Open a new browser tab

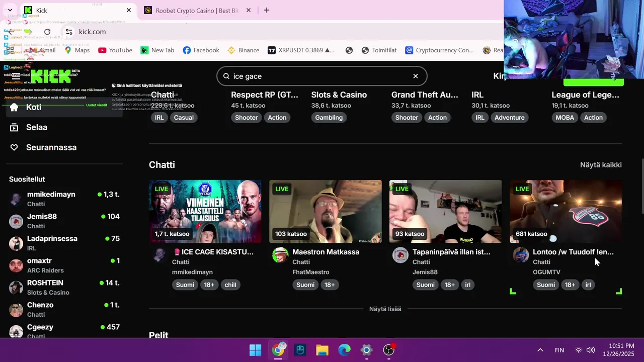point(267,10)
